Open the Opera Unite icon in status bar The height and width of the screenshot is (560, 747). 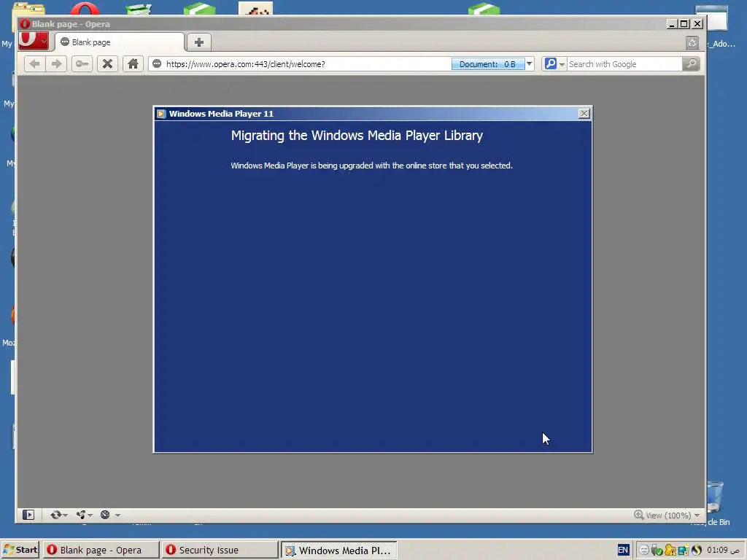[80, 515]
